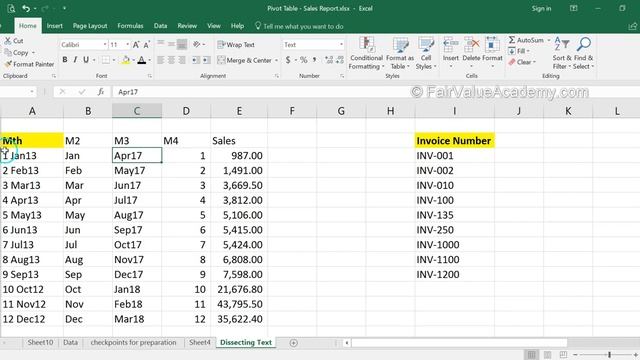
Task: Click the Undo arrow in quick access toolbar
Action: pyautogui.click(x=26, y=8)
